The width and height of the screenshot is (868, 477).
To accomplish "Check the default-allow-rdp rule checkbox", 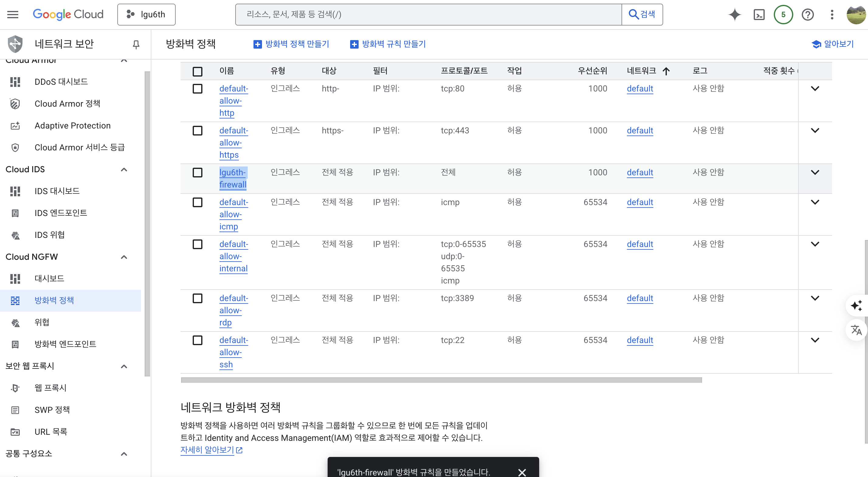I will (198, 298).
